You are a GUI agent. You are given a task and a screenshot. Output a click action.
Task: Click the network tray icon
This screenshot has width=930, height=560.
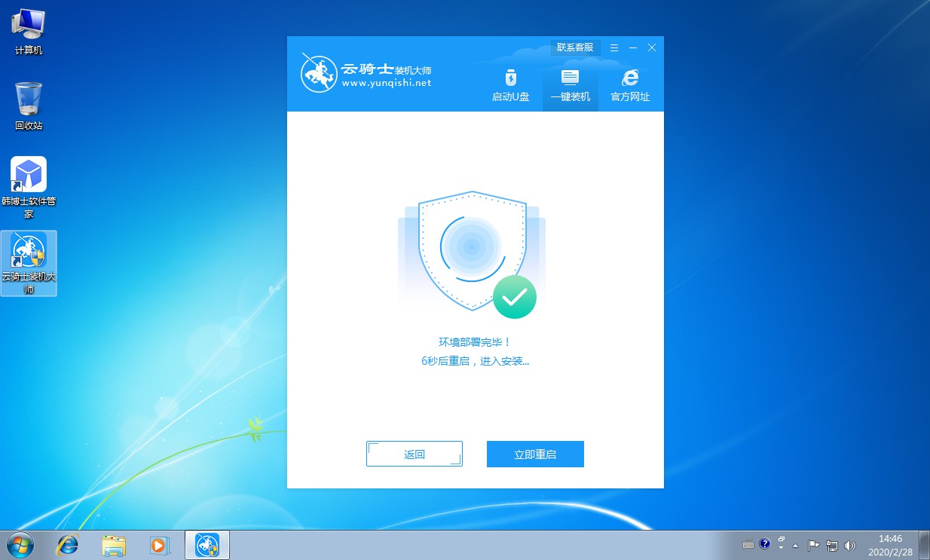click(832, 544)
